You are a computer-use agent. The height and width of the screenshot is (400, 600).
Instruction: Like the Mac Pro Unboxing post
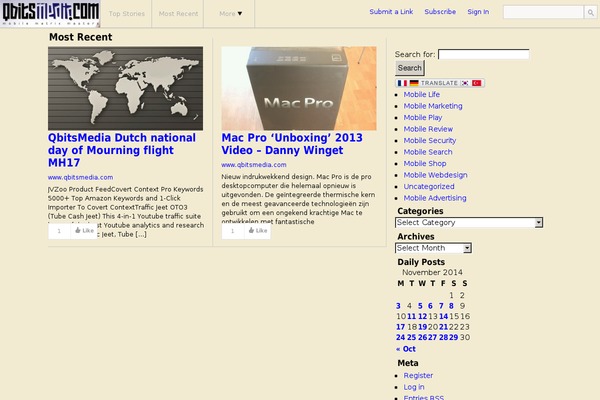[x=258, y=231]
